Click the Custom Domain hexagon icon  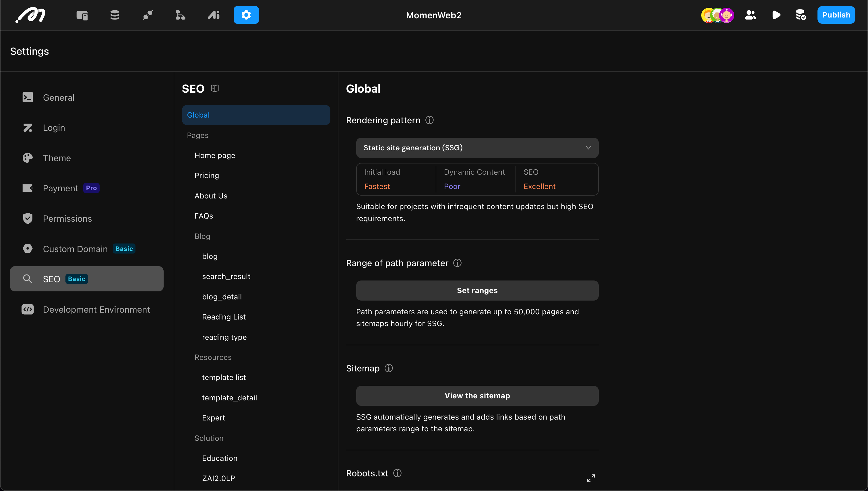pyautogui.click(x=28, y=249)
